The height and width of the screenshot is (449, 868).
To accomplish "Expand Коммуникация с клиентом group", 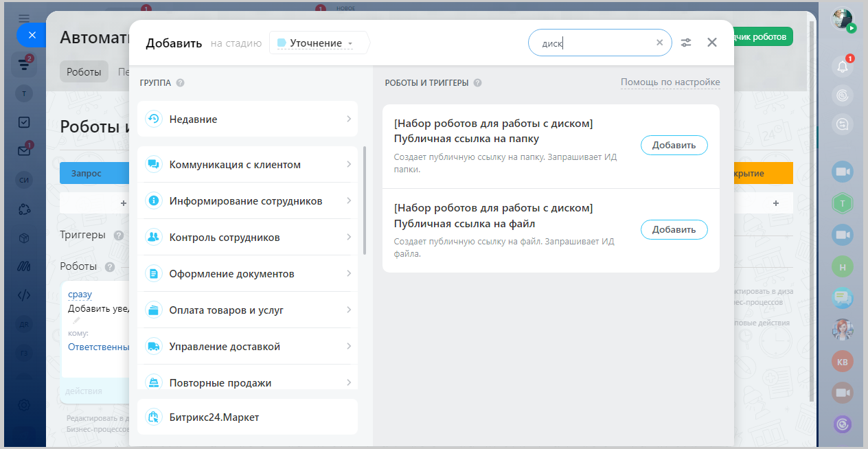I will 247,165.
